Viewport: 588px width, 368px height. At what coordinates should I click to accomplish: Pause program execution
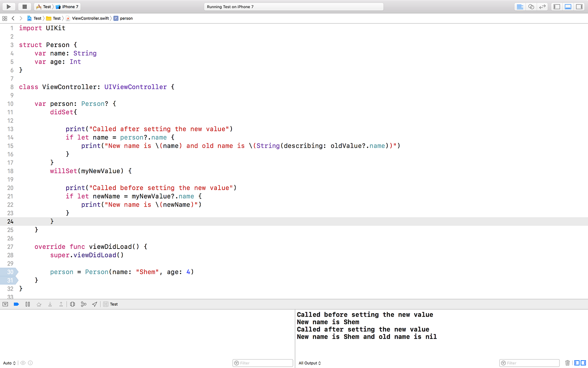coord(28,304)
